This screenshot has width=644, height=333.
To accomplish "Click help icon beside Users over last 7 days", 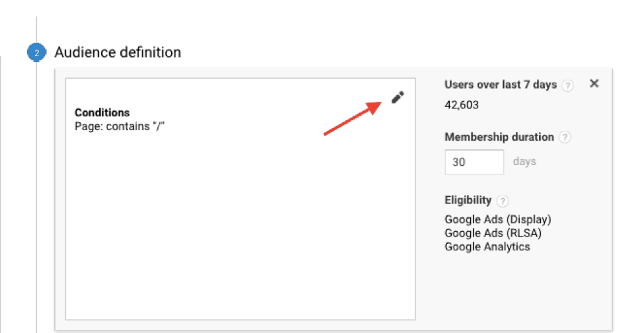I will [569, 85].
